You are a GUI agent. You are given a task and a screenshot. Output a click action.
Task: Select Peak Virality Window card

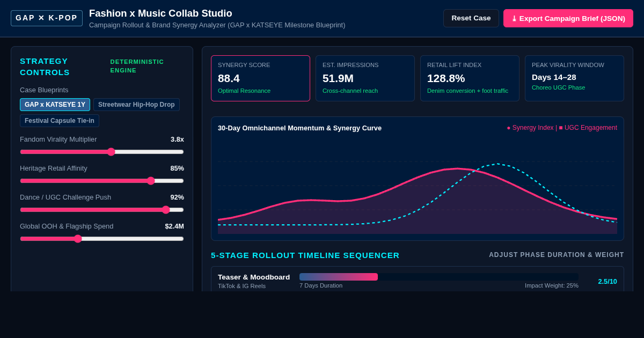(x=574, y=78)
